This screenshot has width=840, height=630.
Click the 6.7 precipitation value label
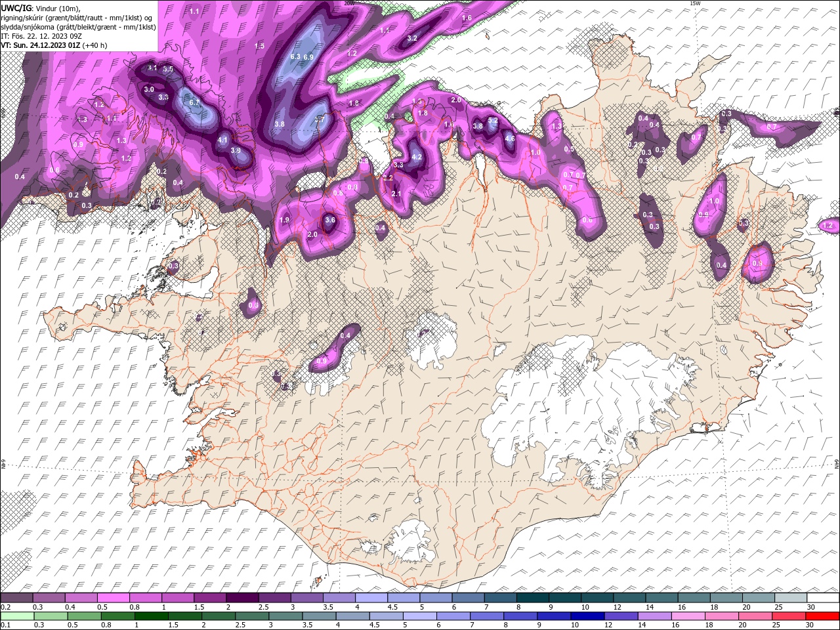pos(194,102)
